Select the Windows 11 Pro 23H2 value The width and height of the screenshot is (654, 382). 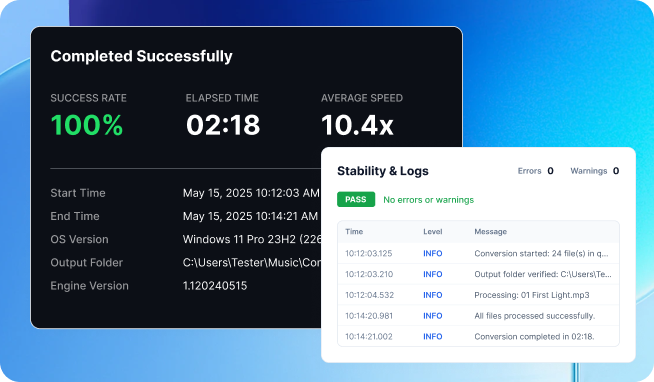252,239
